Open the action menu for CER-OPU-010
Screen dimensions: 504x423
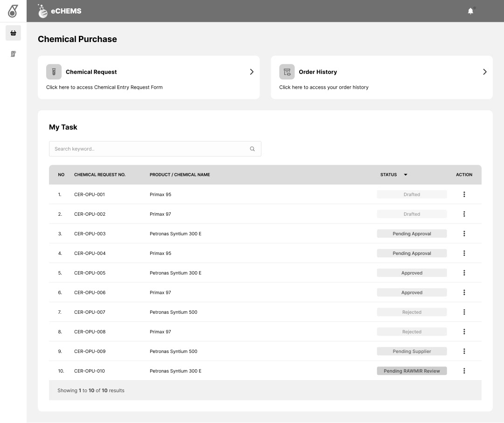click(464, 371)
